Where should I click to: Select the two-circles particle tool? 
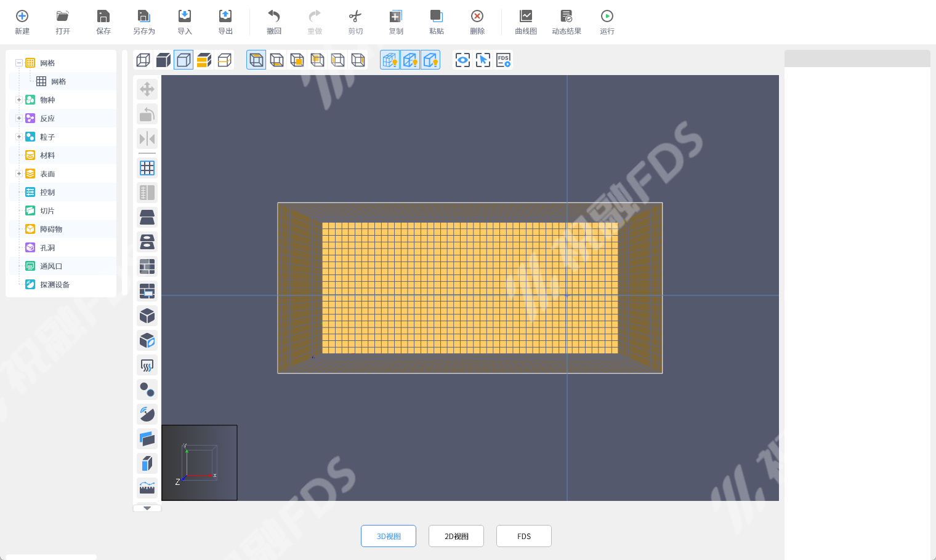147,390
